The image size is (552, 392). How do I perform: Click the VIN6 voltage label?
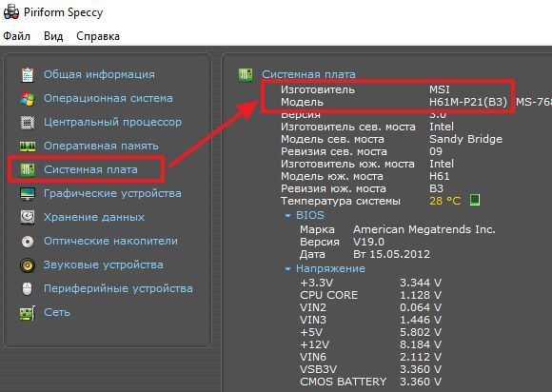[313, 357]
